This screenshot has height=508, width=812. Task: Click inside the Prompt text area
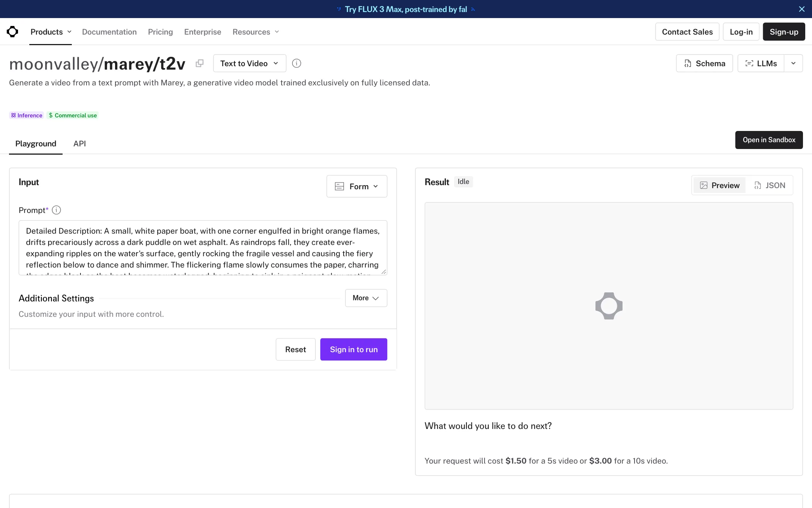click(x=203, y=248)
